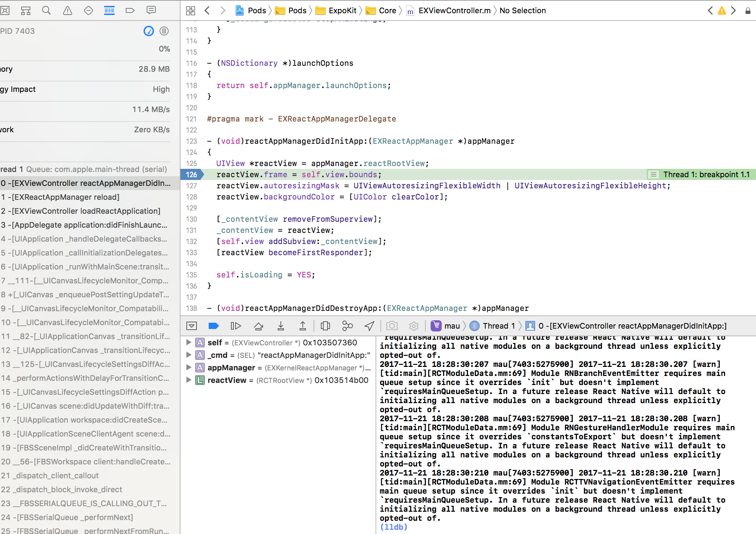Viewport: 756px width, 534px height.
Task: Open the Core folder in the jump bar
Action: click(x=387, y=10)
